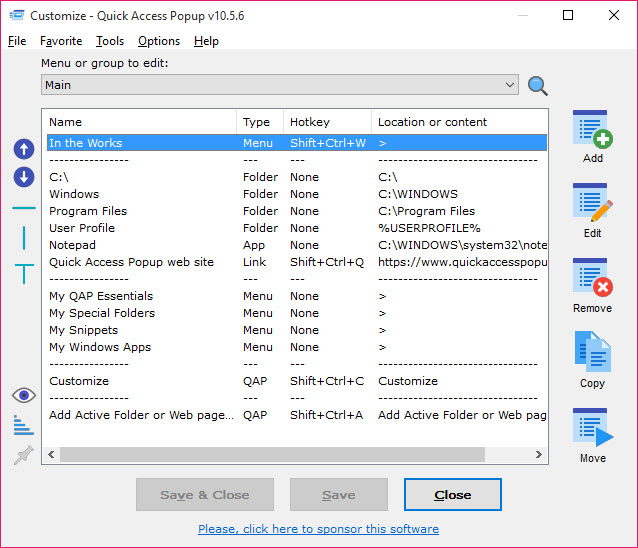The width and height of the screenshot is (638, 548).
Task: Select the Customize QAP row
Action: pyautogui.click(x=297, y=381)
